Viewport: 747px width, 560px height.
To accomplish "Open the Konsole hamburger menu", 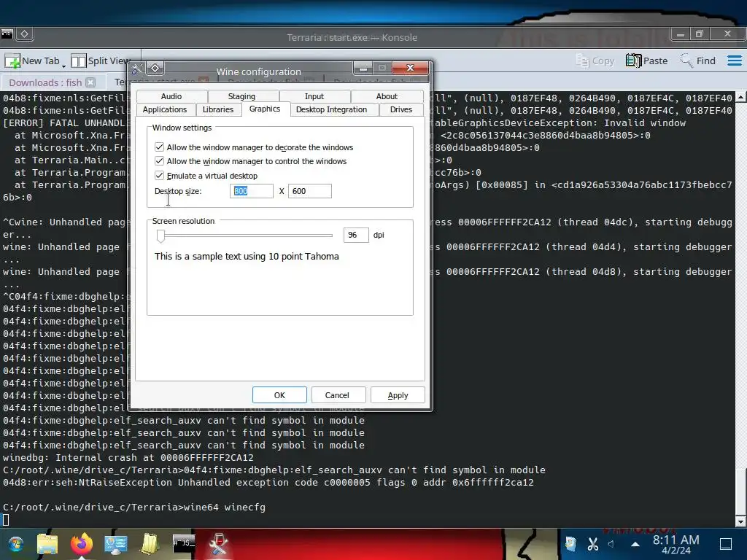I will pyautogui.click(x=734, y=61).
